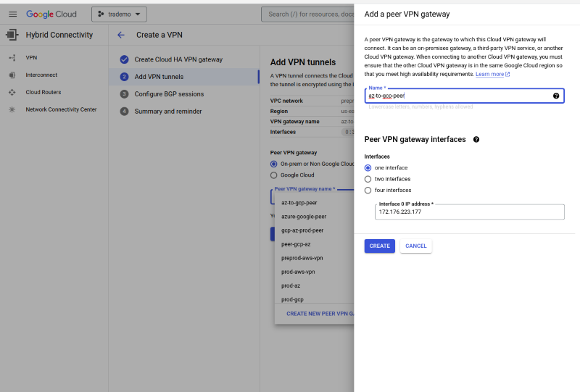The height and width of the screenshot is (392, 580).
Task: Click the help icon in Name field
Action: coord(556,96)
